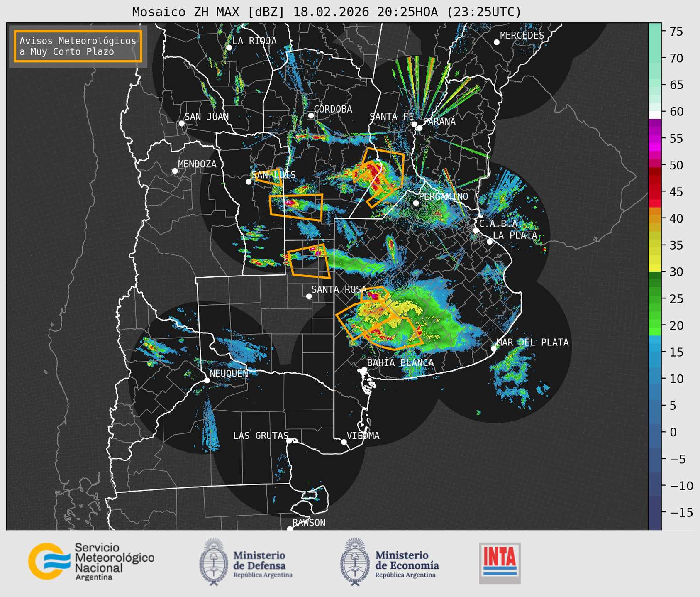Click the 'CÓRDOBA' map label

333,109
